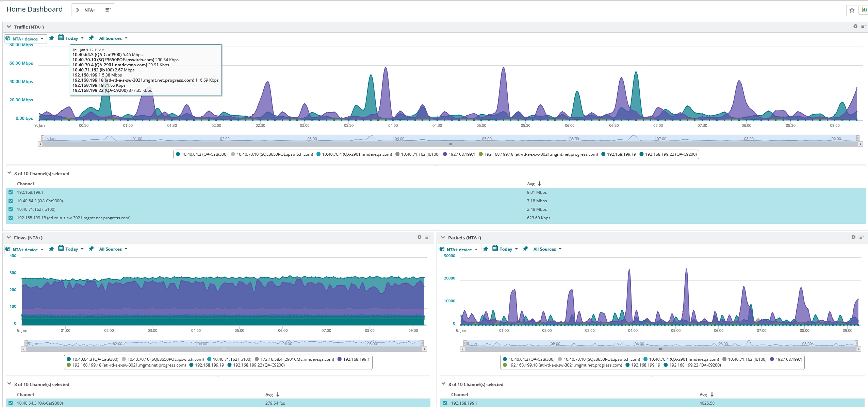
Task: Open the bar chart report icon at top right
Action: 864,10
